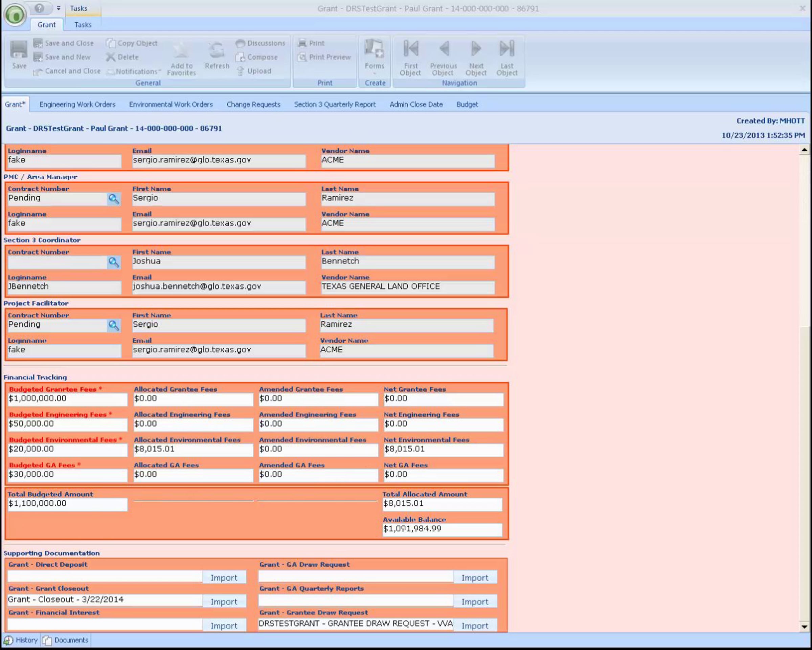Click the Allocated Environmental Fees field
The width and height of the screenshot is (812, 650).
tap(193, 450)
